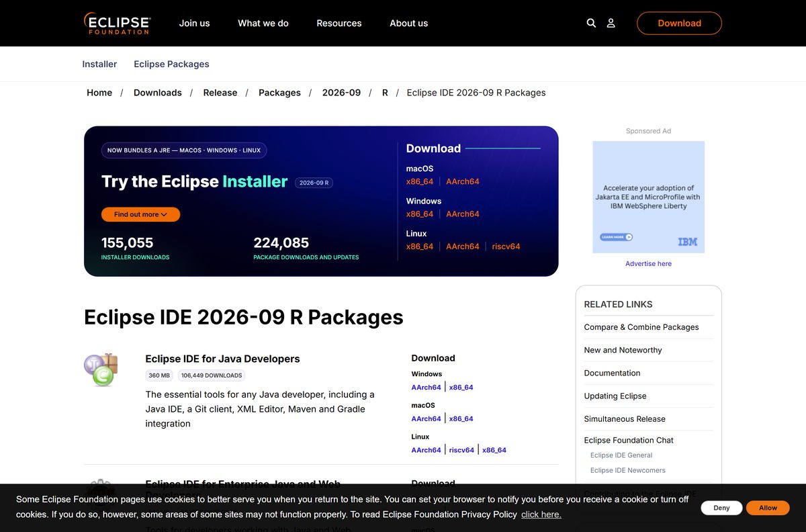The width and height of the screenshot is (806, 532).
Task: Open Simultaneous Release link
Action: point(625,418)
